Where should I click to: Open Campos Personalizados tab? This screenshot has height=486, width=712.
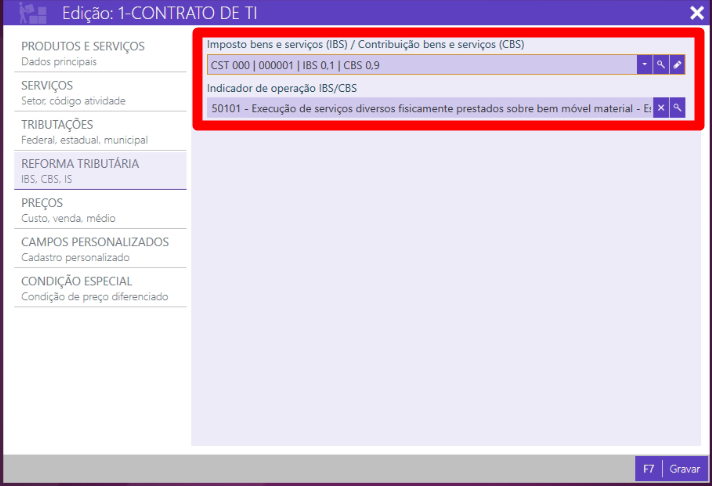(x=94, y=248)
